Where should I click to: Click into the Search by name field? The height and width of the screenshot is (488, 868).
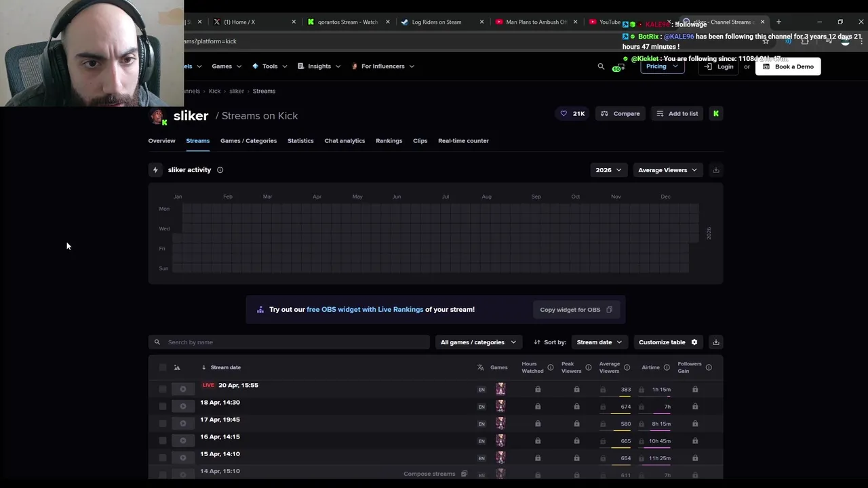(x=290, y=342)
